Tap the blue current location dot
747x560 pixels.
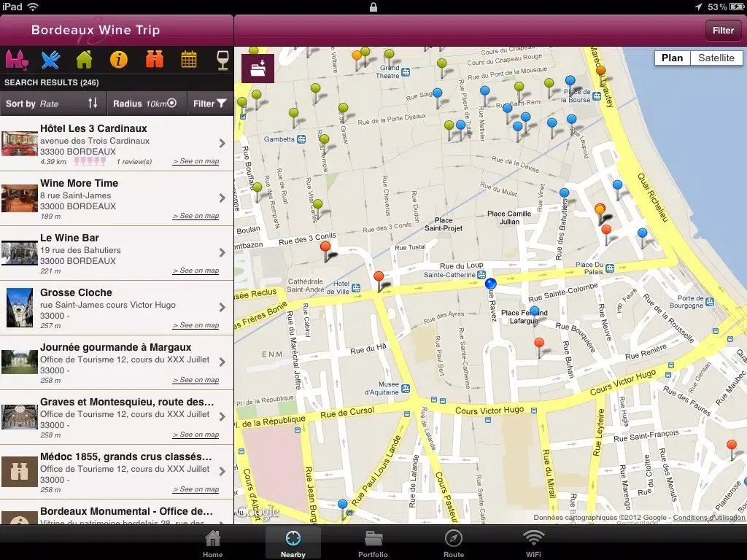[x=491, y=284]
